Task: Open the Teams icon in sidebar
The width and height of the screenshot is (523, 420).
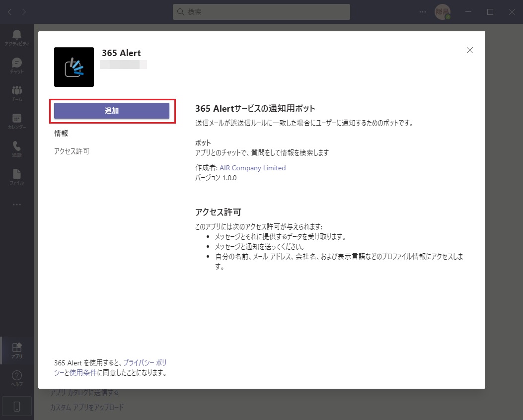Action: [x=17, y=93]
